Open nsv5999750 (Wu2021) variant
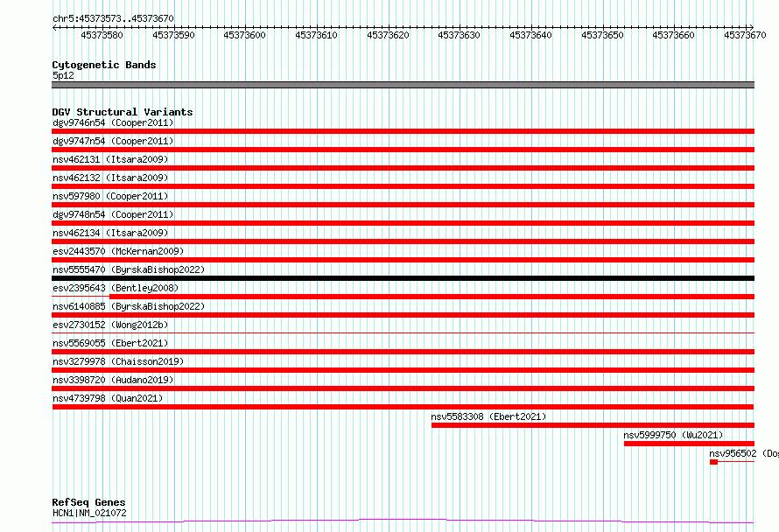The image size is (779, 532). tap(673, 435)
